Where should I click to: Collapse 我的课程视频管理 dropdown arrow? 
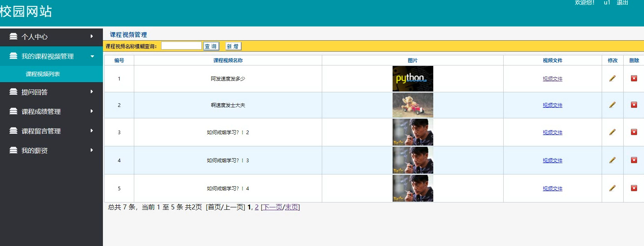coord(92,56)
